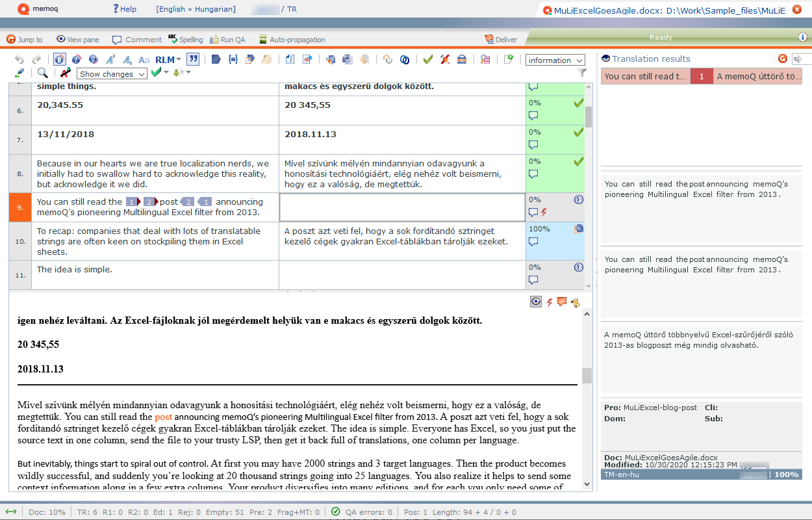The width and height of the screenshot is (812, 520).
Task: Run Spelling check
Action: [x=186, y=40]
